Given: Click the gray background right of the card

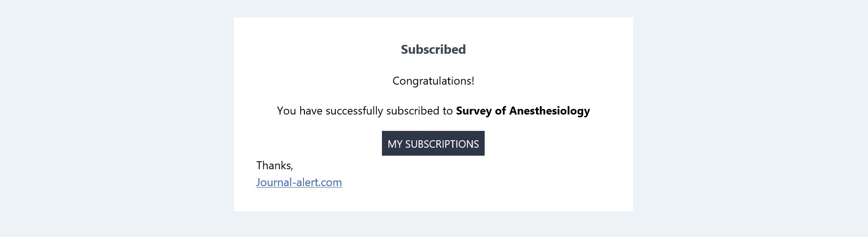Looking at the screenshot, I should coord(747,117).
